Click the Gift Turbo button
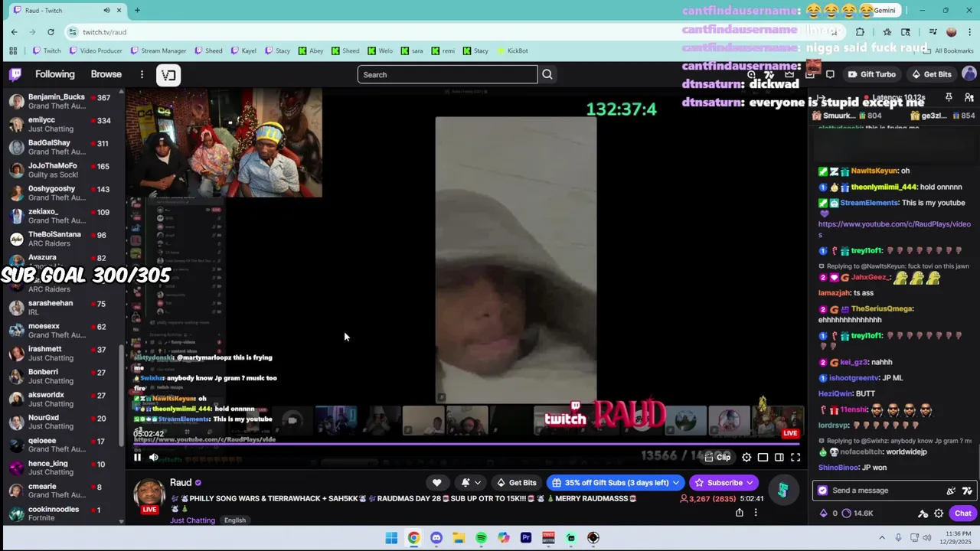Image resolution: width=980 pixels, height=551 pixels. tap(871, 74)
